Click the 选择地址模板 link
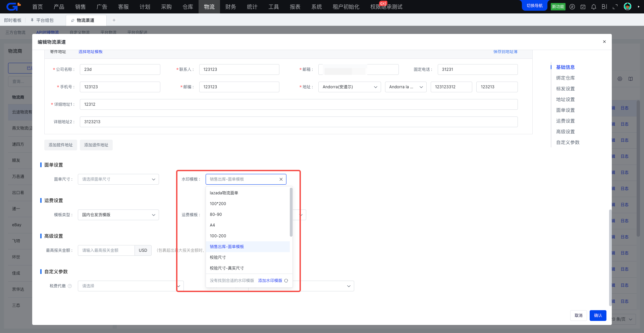 91,52
